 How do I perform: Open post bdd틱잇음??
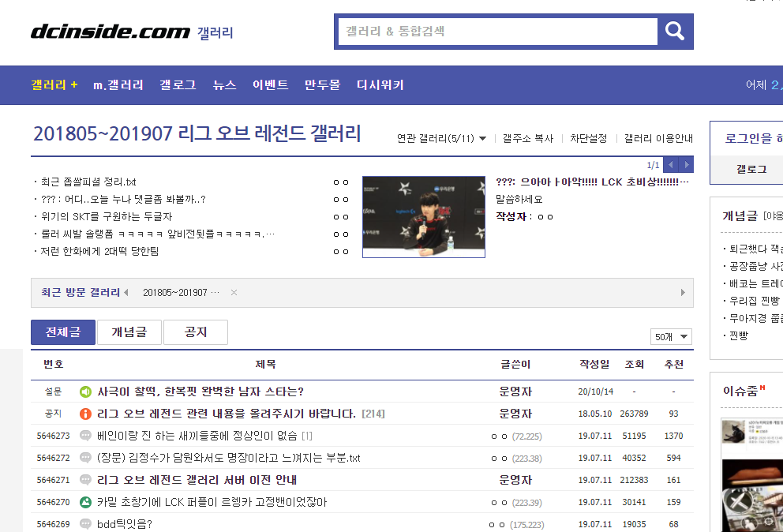(x=125, y=524)
